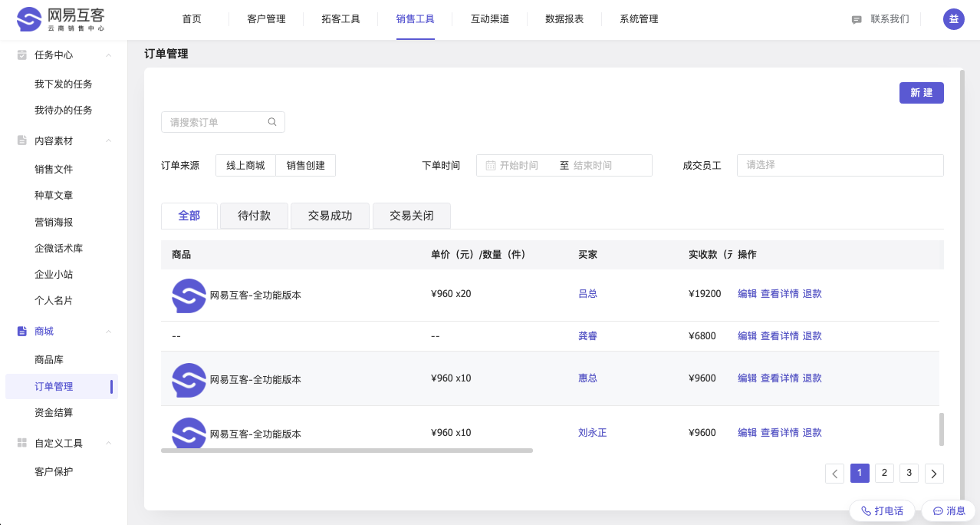
Task: Click the calendar icon in start time field
Action: point(490,165)
